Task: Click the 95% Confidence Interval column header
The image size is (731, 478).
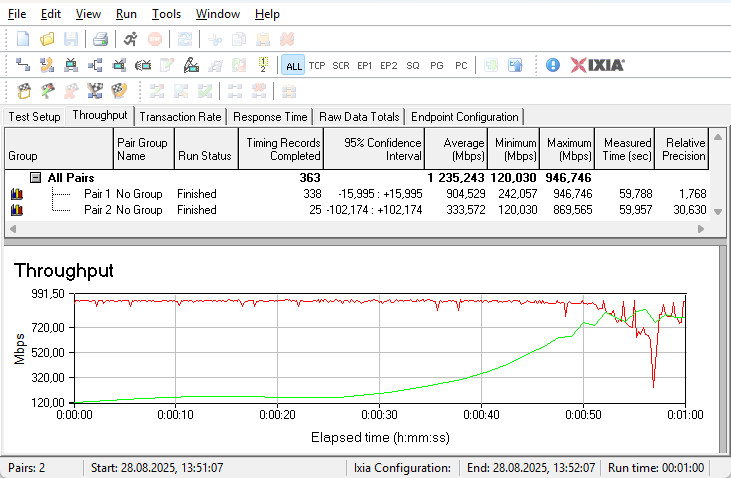Action: click(x=374, y=149)
